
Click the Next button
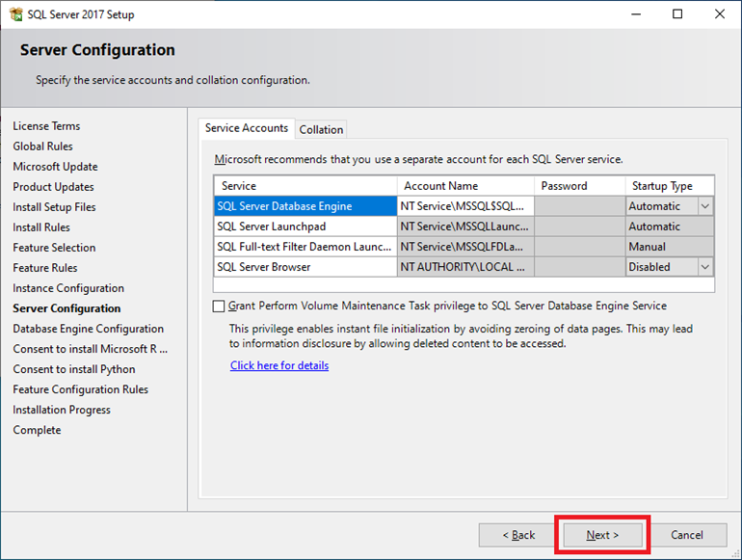pos(602,535)
